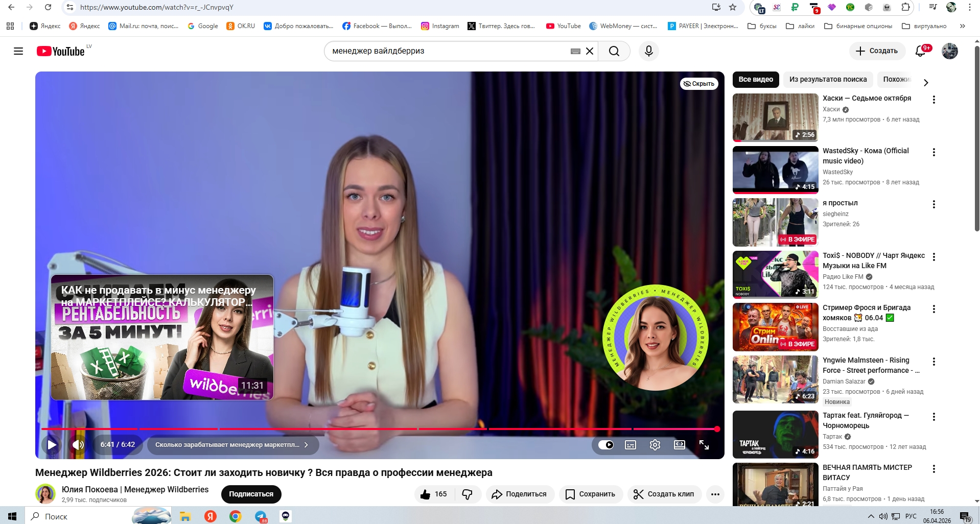This screenshot has height=524, width=980.
Task: Click the magnifier search button
Action: pyautogui.click(x=614, y=51)
